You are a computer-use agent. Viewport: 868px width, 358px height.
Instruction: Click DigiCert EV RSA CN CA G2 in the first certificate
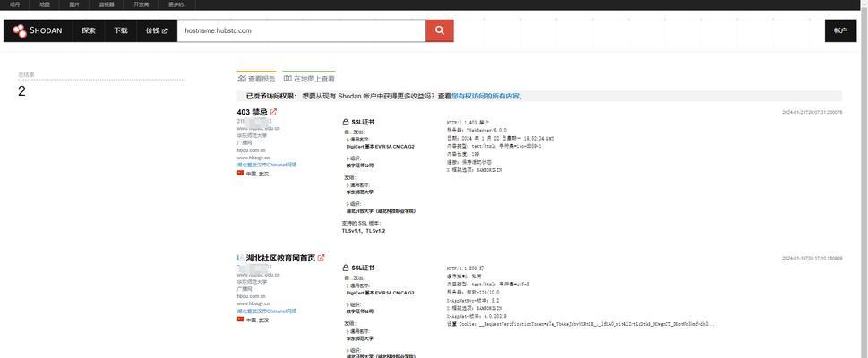(x=381, y=147)
